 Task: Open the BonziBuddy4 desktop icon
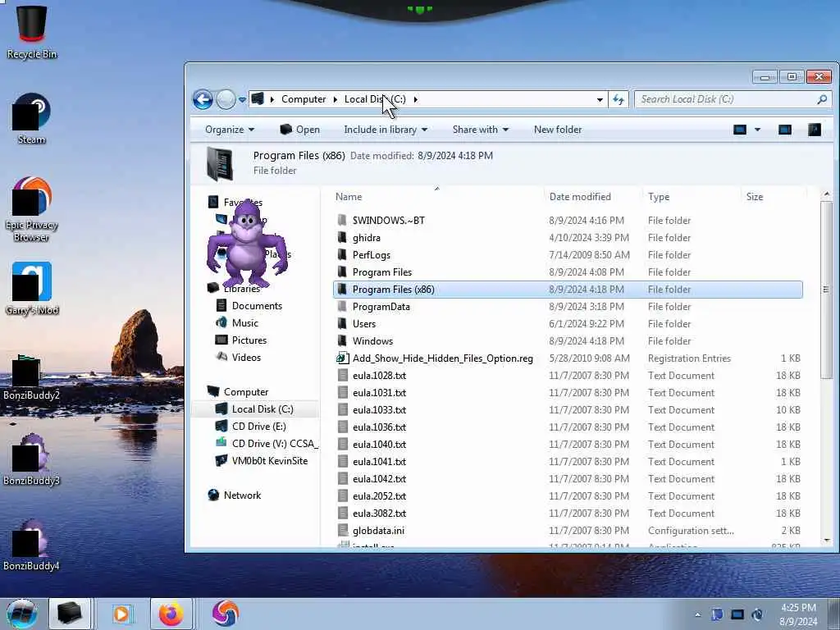point(32,545)
